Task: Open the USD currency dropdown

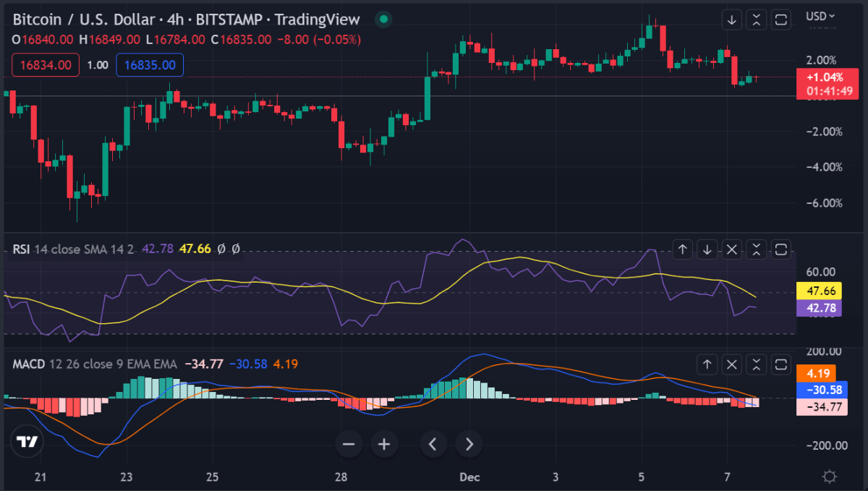Action: 820,15
